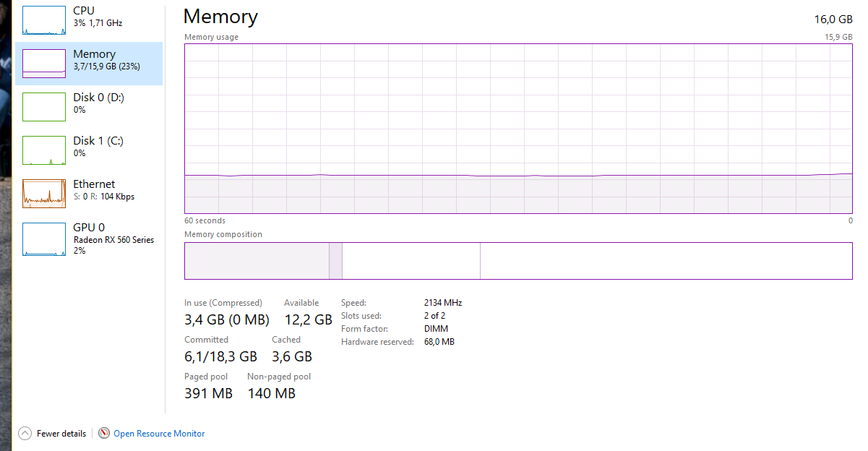Screen dimensions: 868x451
Task: Click the Memory heading title
Action: click(220, 17)
